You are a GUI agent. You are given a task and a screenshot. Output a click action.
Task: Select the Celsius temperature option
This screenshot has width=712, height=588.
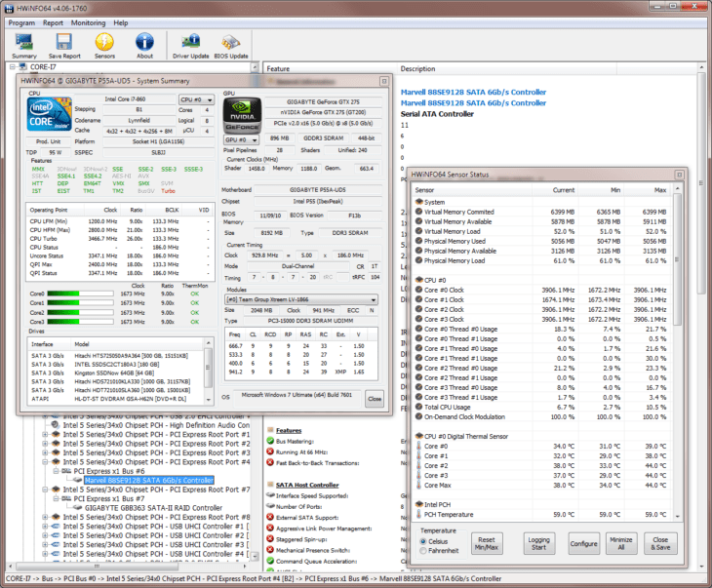(423, 541)
